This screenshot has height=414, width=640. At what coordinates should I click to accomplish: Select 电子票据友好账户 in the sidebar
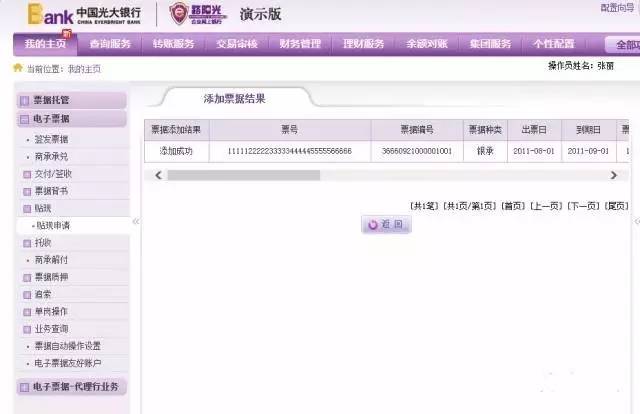coord(68,363)
